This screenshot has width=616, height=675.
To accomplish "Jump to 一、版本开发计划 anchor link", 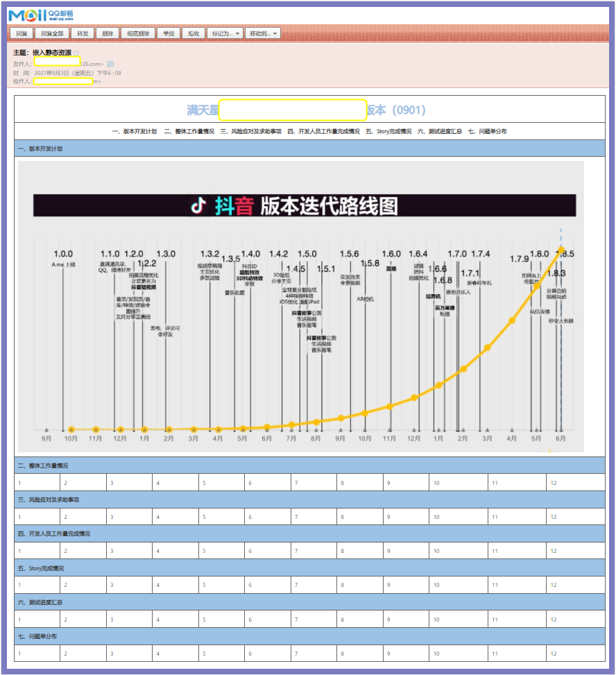I will [x=135, y=131].
